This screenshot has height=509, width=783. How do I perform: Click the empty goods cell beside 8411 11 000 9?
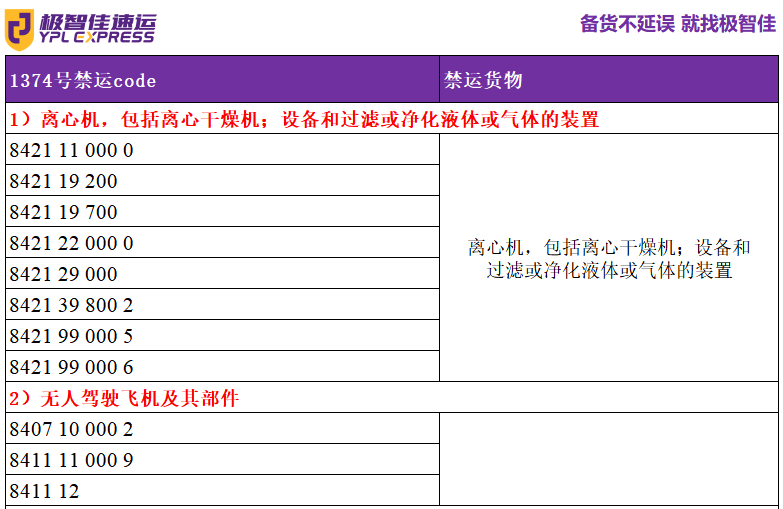click(x=608, y=460)
